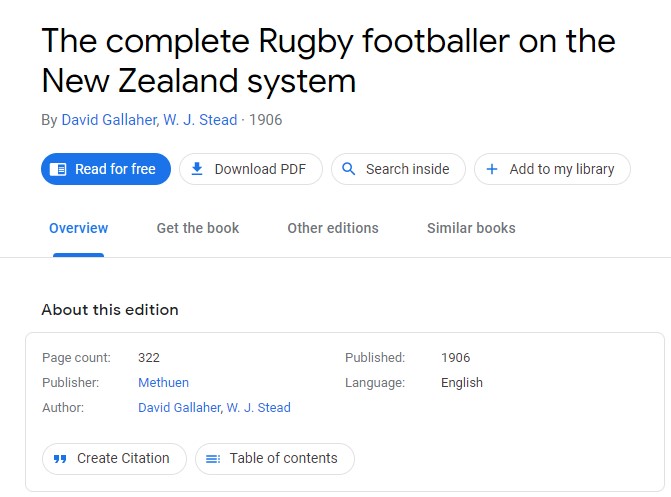The height and width of the screenshot is (497, 671).
Task: Click the magnifying glass search icon
Action: click(x=348, y=169)
